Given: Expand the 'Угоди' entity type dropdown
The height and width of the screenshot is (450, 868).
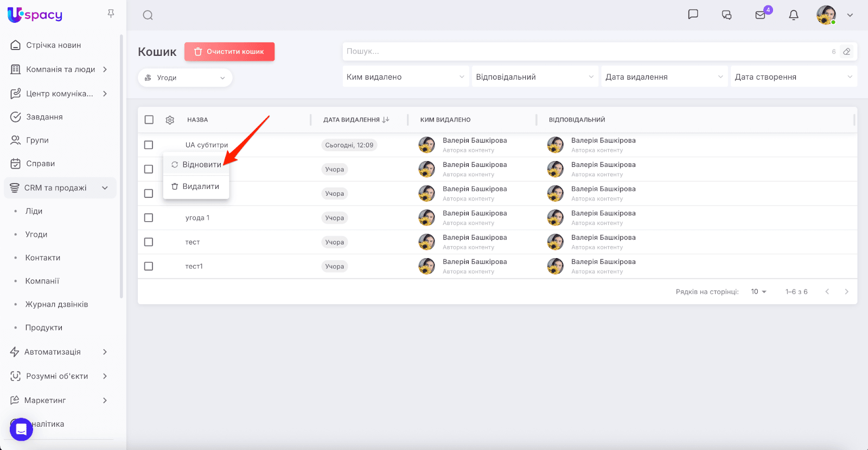Looking at the screenshot, I should (185, 78).
